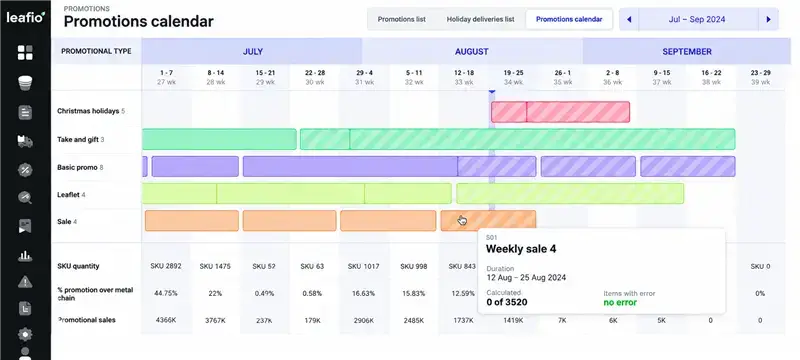
Task: Click the second orange Sale bar
Action: [x=289, y=221]
